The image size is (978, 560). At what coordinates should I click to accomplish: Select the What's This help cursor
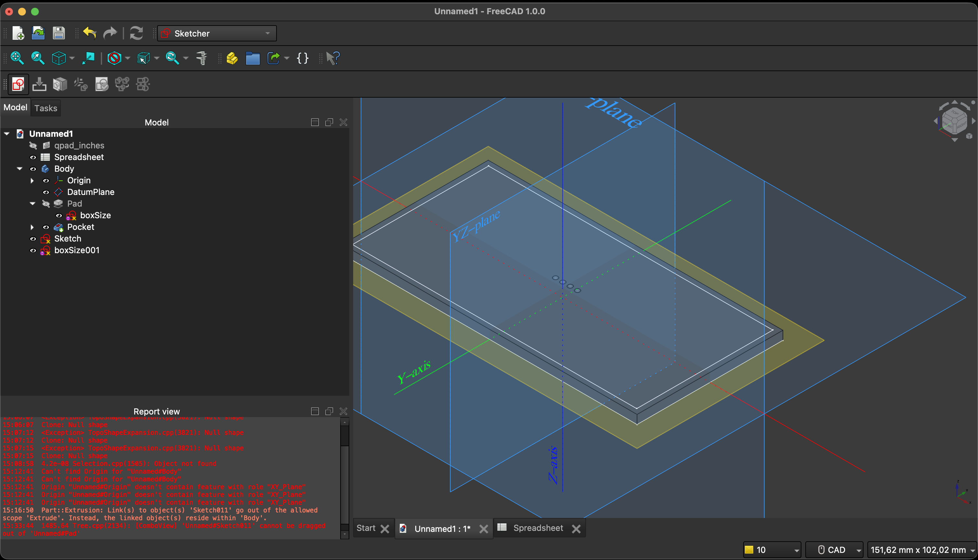coord(333,58)
